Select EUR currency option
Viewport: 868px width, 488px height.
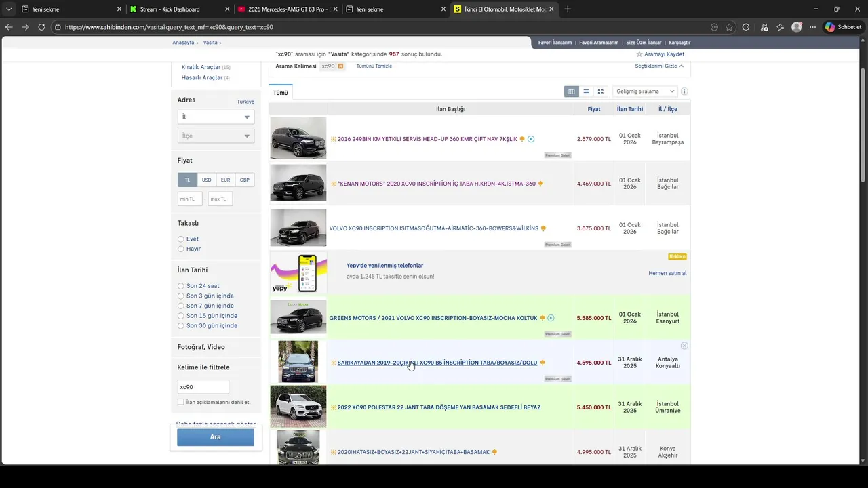pos(225,180)
